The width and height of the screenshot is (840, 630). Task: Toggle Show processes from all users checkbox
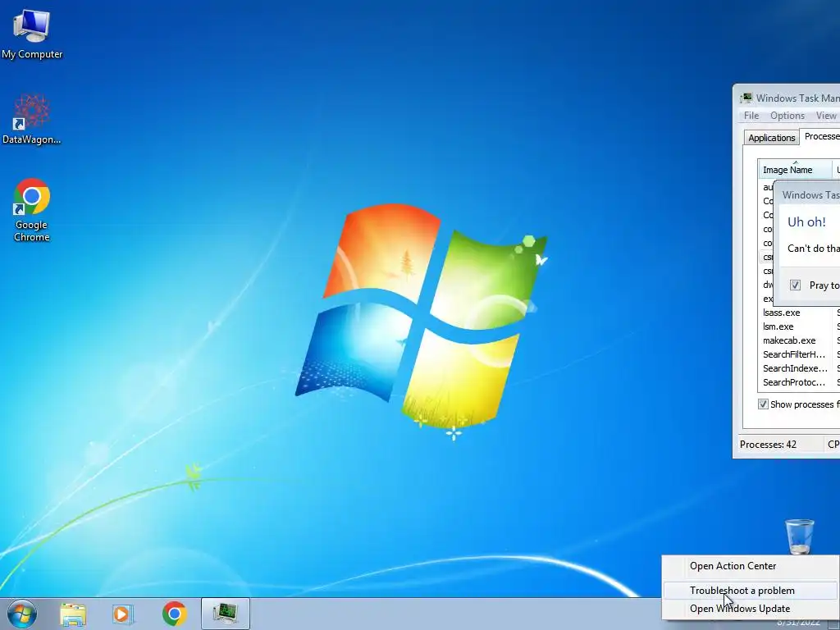764,404
